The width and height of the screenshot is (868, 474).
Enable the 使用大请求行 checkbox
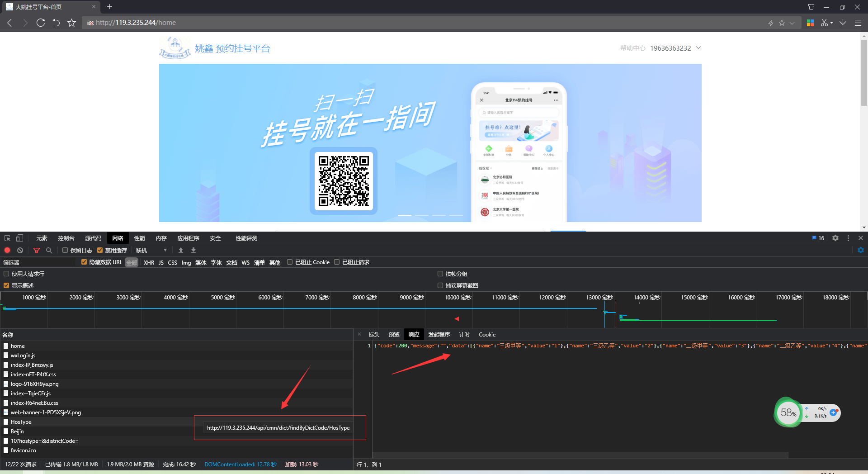6,274
